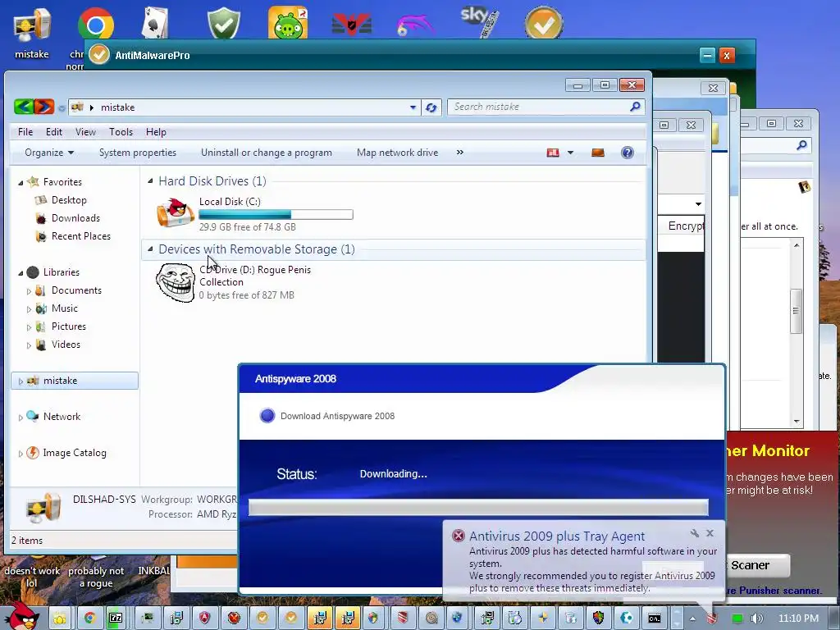Screen dimensions: 840x630
Task: Click the Local Disk (C:) capacity bar
Action: (x=276, y=214)
